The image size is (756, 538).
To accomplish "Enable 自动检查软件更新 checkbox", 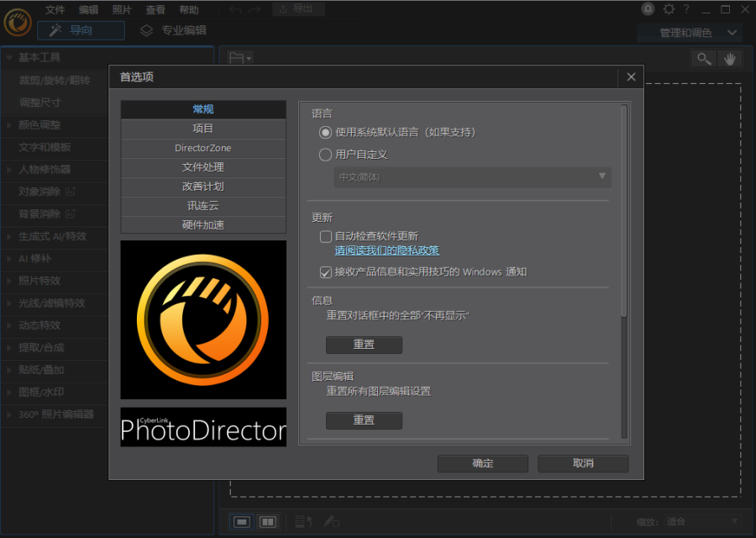I will [326, 236].
